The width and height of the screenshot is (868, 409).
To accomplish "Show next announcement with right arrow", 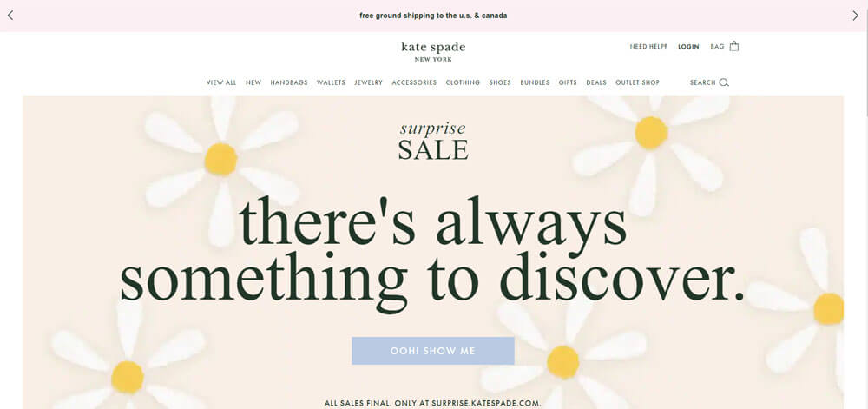I will [855, 16].
